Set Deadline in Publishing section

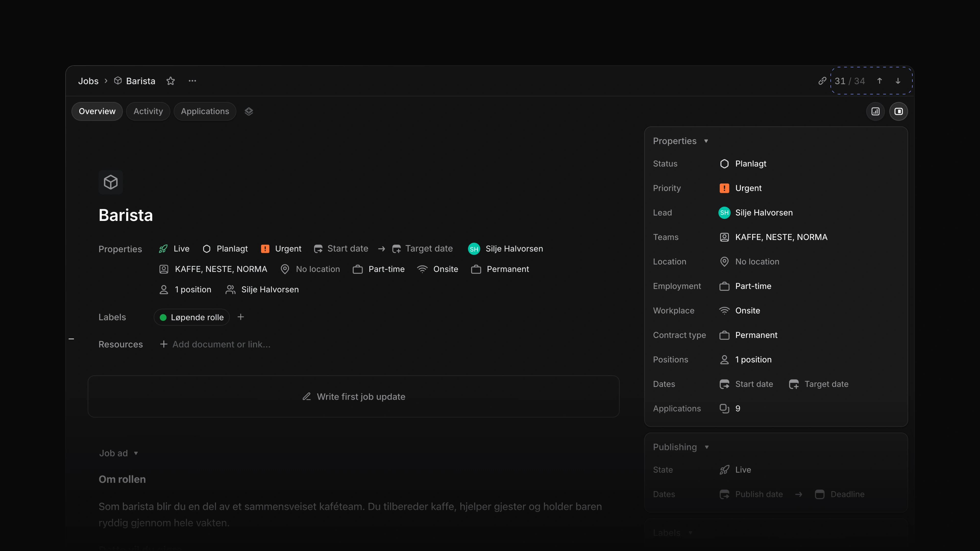(840, 494)
